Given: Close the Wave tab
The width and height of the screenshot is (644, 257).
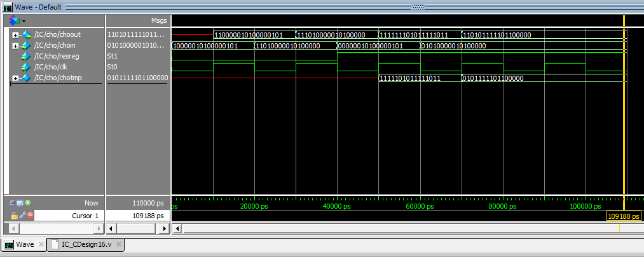Looking at the screenshot, I should point(41,244).
